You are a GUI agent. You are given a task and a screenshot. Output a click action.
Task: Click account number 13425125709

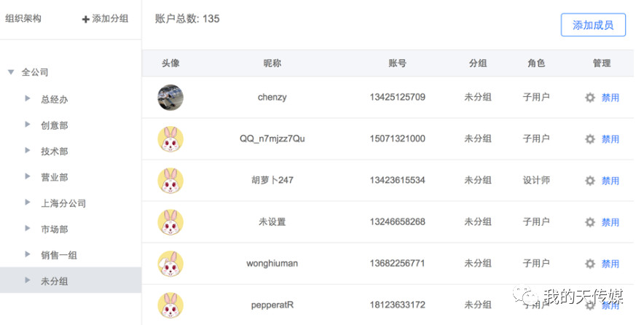(397, 98)
